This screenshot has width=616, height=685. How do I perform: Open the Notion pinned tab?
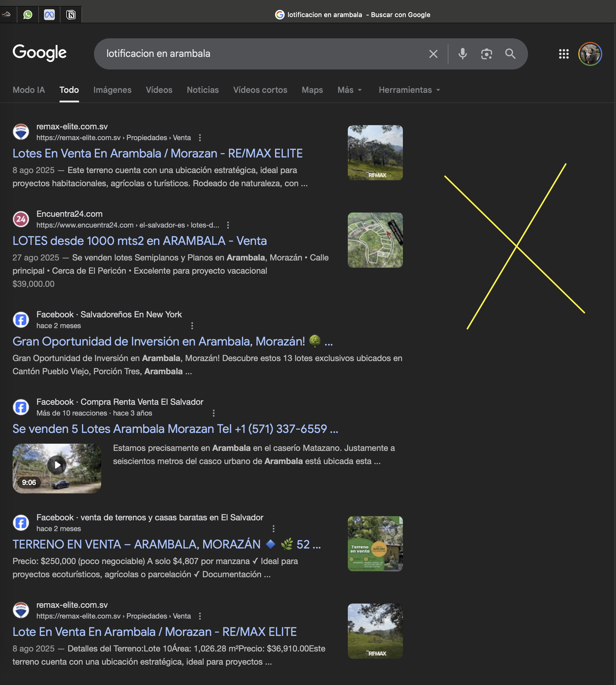pos(71,15)
